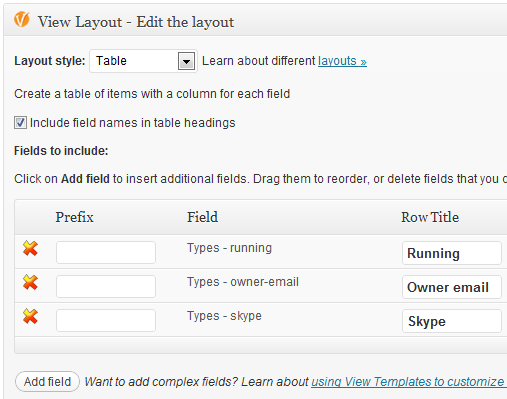This screenshot has width=507, height=399.
Task: Open the Layout style dropdown
Action: coord(143,61)
